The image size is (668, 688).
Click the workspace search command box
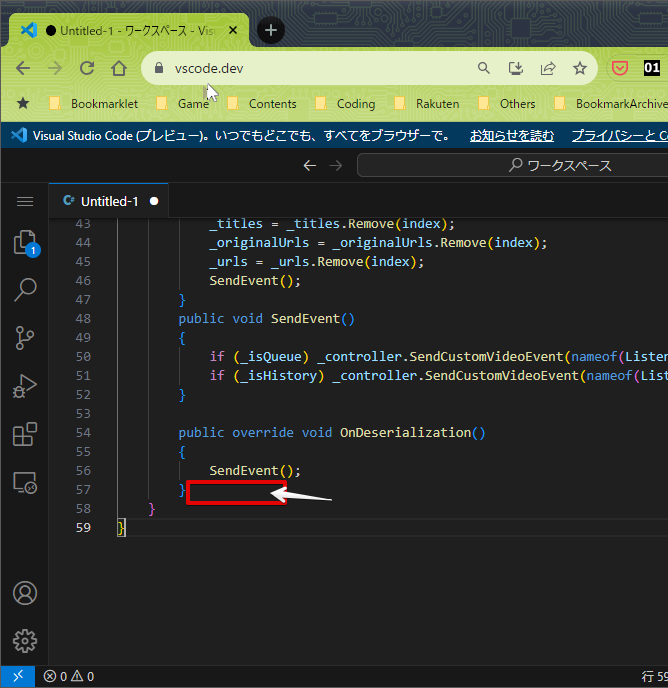click(560, 165)
